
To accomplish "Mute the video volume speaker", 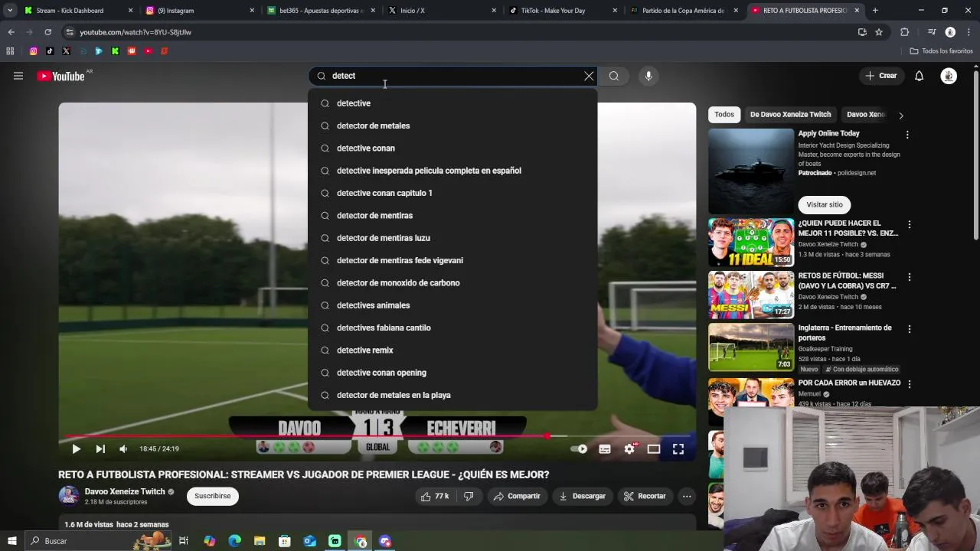I will 123,449.
